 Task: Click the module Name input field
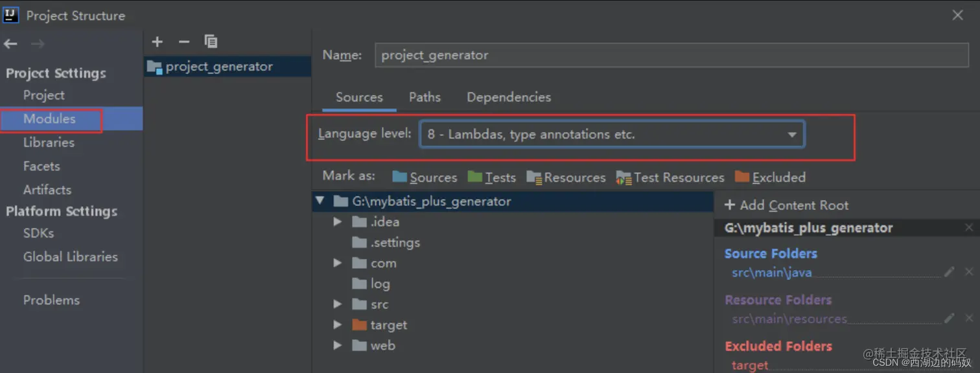671,55
